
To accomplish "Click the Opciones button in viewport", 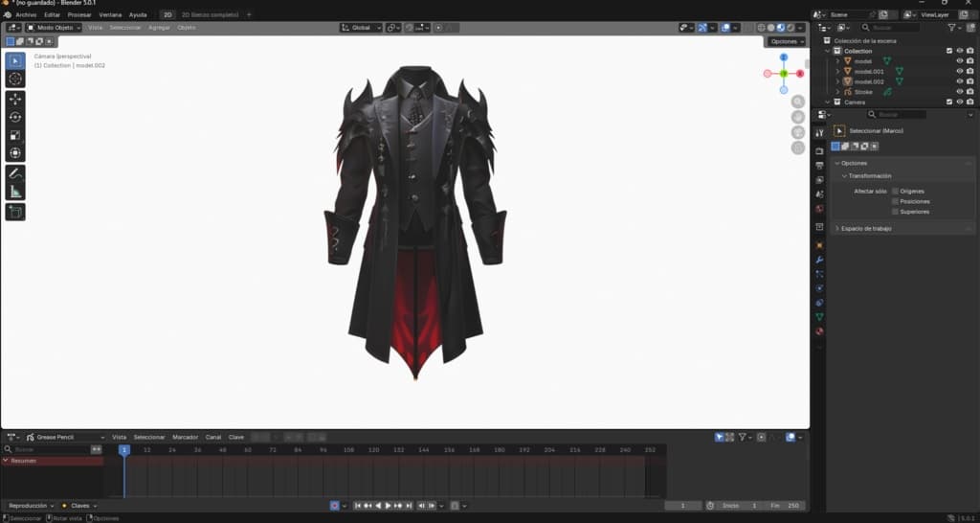I will pos(787,41).
